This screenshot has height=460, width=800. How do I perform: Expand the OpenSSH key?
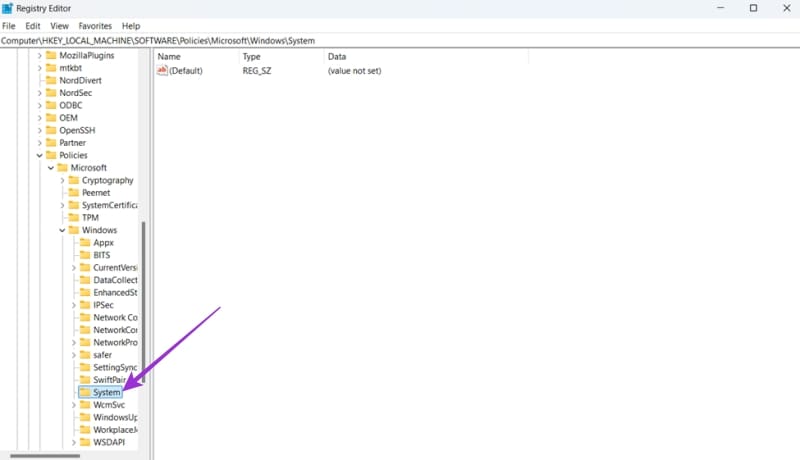39,130
